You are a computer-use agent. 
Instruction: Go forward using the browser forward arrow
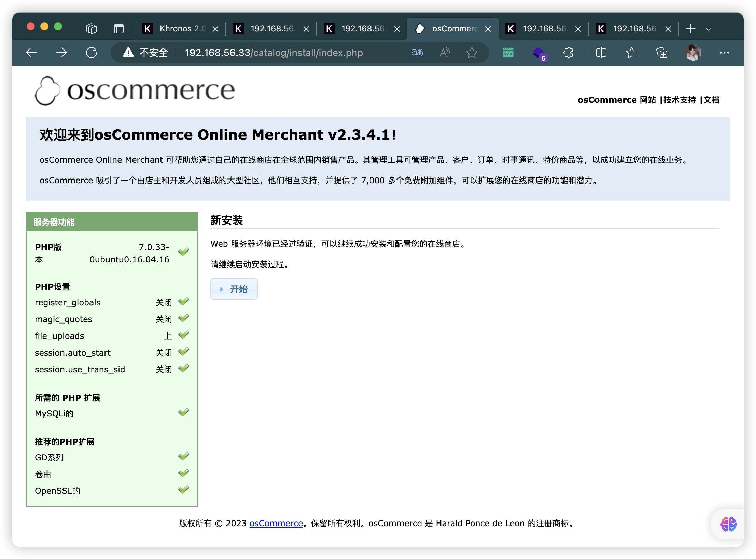61,53
